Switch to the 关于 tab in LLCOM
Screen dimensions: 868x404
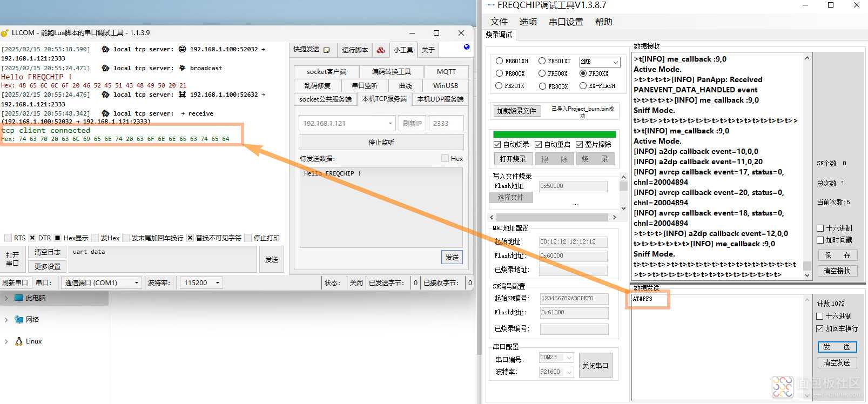pyautogui.click(x=428, y=50)
